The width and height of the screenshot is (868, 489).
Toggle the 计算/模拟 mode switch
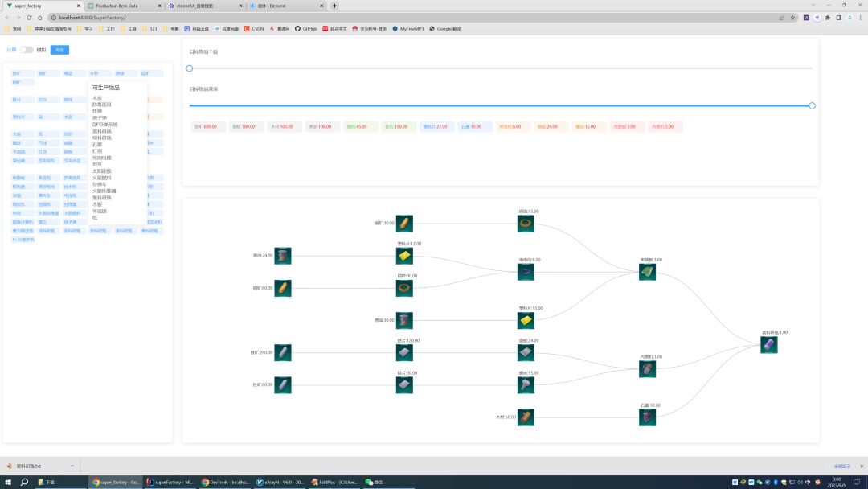click(27, 50)
